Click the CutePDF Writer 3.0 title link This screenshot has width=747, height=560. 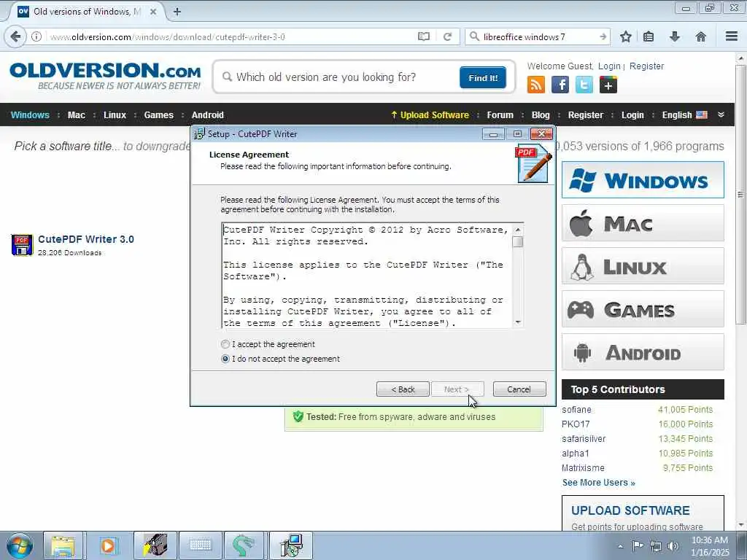(x=86, y=239)
